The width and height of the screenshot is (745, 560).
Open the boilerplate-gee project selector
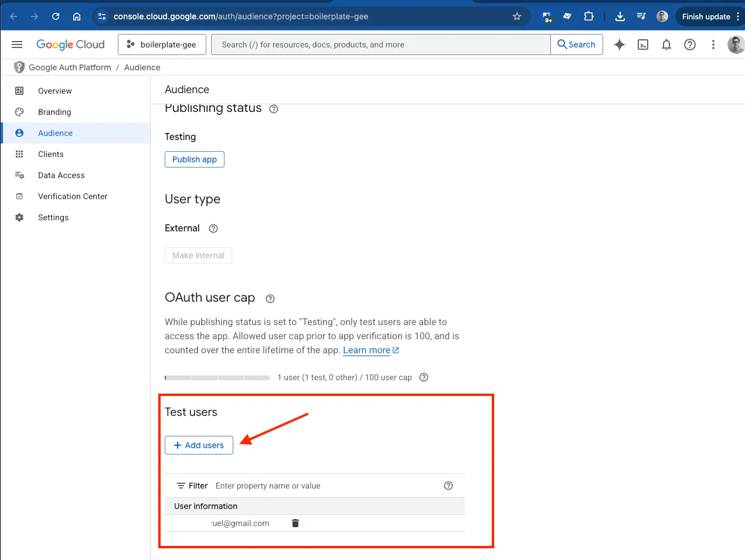pyautogui.click(x=162, y=45)
